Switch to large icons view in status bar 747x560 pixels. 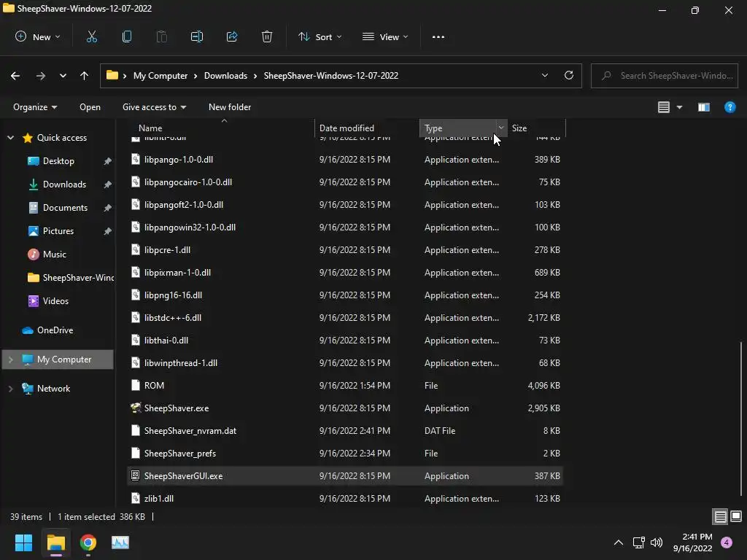pyautogui.click(x=736, y=516)
